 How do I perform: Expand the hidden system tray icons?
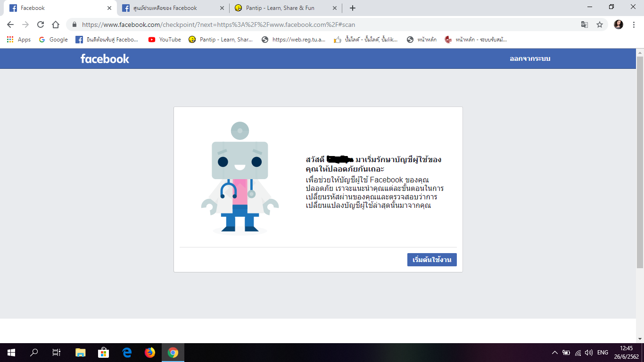[555, 353]
